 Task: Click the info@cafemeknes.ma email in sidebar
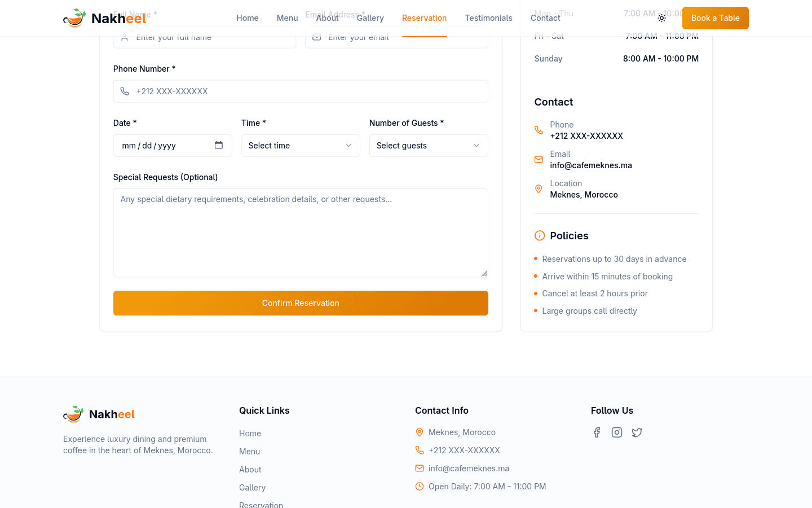click(591, 165)
